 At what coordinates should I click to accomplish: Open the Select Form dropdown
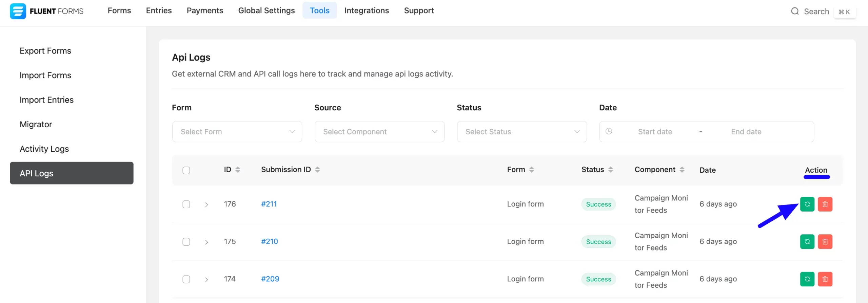click(x=237, y=132)
